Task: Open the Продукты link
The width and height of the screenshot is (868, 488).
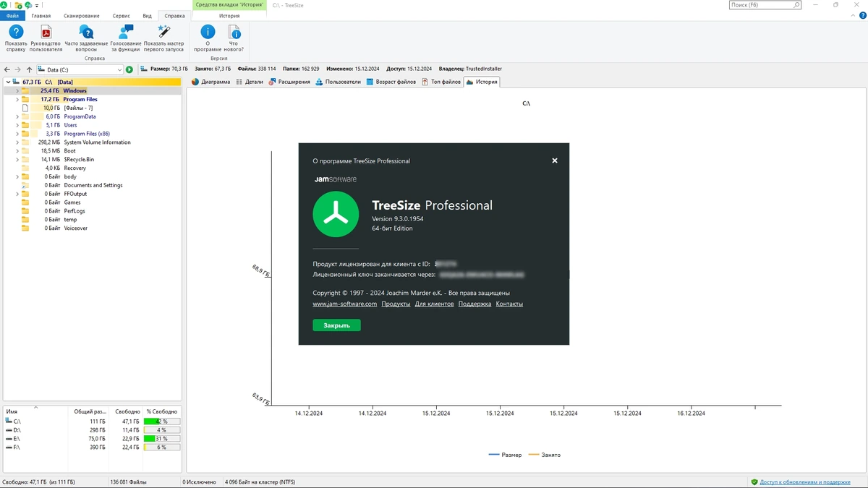Action: (x=396, y=304)
